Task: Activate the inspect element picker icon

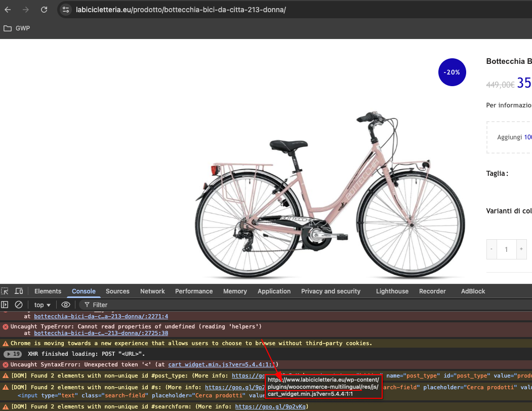Action: click(5, 291)
